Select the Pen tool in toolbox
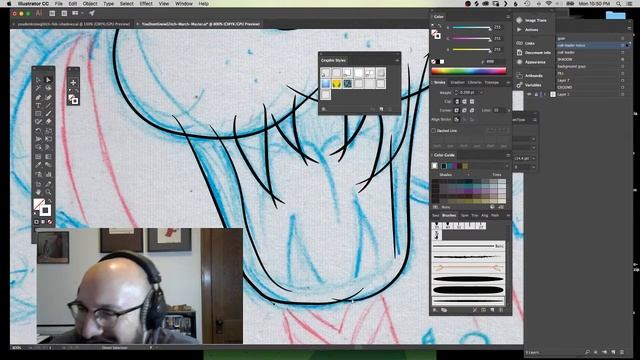This screenshot has height=360, width=640. (38, 97)
